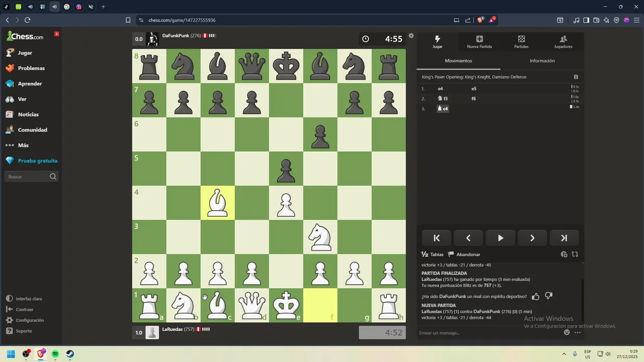
Task: Open the emoji picker in chat
Action: pyautogui.click(x=567, y=332)
